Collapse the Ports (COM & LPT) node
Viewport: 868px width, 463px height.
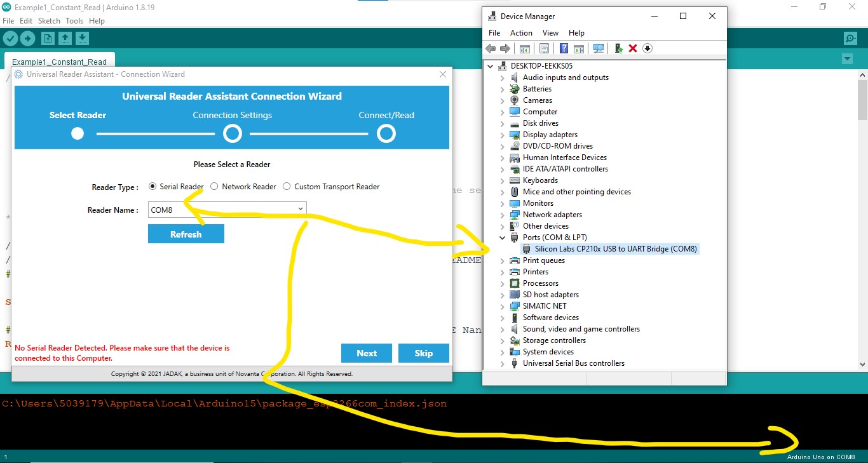click(503, 238)
